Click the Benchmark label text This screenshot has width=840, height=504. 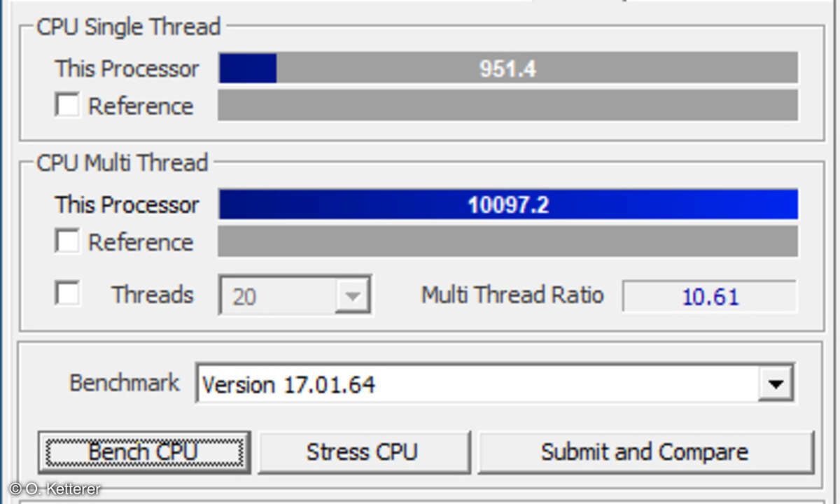pos(125,383)
